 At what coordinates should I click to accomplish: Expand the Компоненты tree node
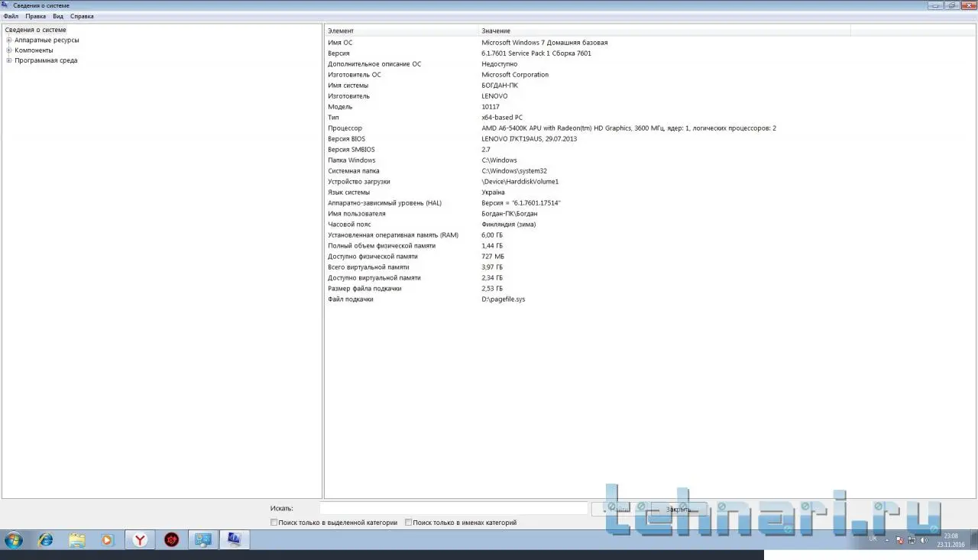click(9, 50)
